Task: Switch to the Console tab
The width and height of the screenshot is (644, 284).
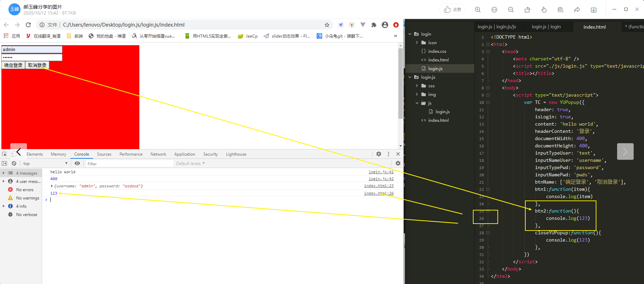Action: (82, 154)
